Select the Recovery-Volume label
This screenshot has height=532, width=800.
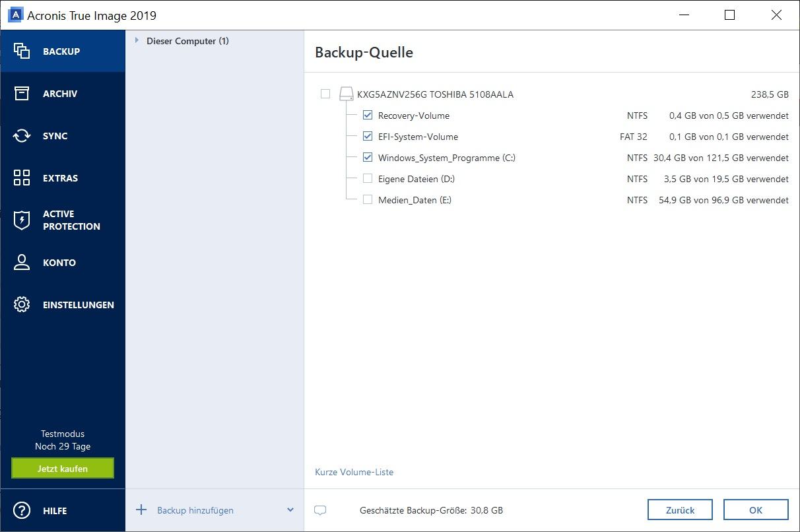click(414, 116)
